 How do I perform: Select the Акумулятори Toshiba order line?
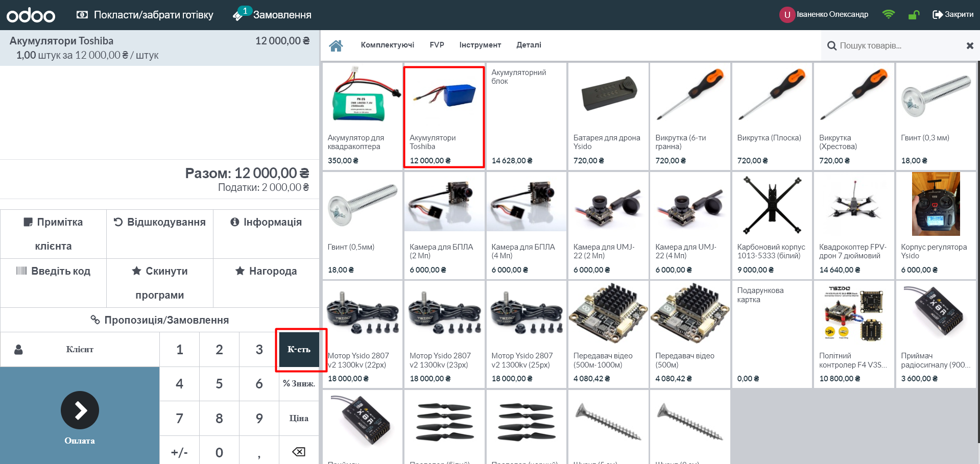coord(159,48)
